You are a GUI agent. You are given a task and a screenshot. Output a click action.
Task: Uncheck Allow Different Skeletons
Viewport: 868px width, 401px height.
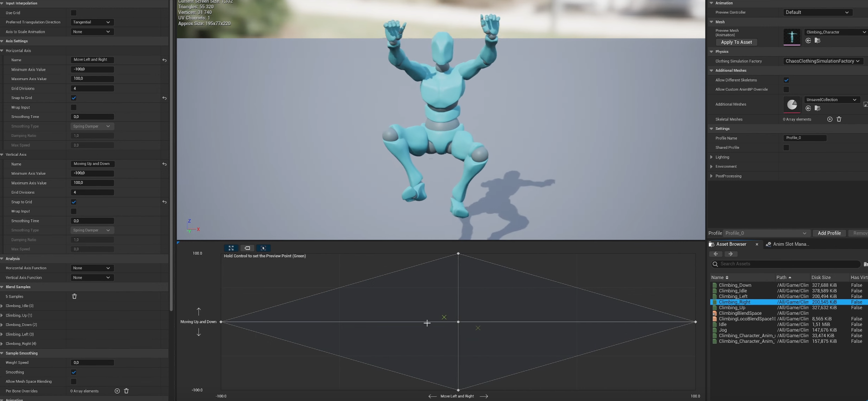(786, 80)
